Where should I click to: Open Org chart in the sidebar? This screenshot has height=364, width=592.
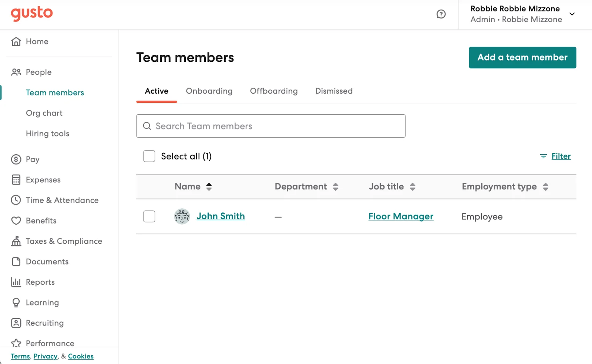pyautogui.click(x=44, y=113)
